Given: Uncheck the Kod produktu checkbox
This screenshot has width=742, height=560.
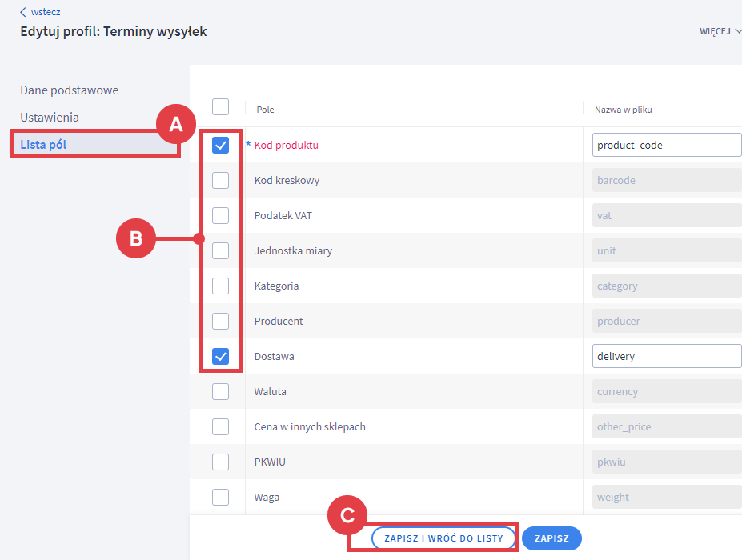Looking at the screenshot, I should 221,146.
